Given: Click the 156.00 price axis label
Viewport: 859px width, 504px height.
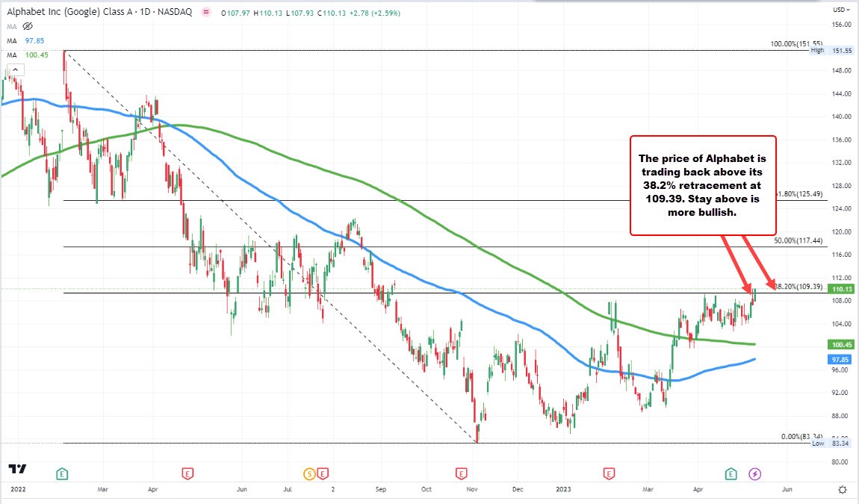Looking at the screenshot, I should [842, 25].
